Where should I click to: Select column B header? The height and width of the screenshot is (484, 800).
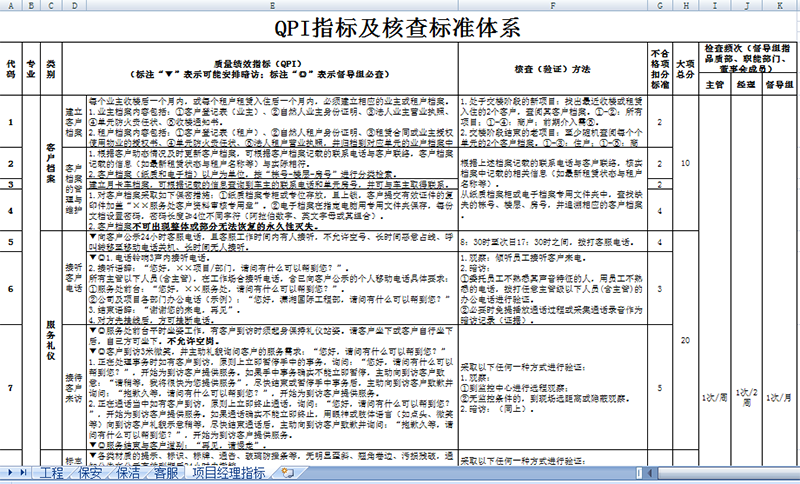click(31, 6)
